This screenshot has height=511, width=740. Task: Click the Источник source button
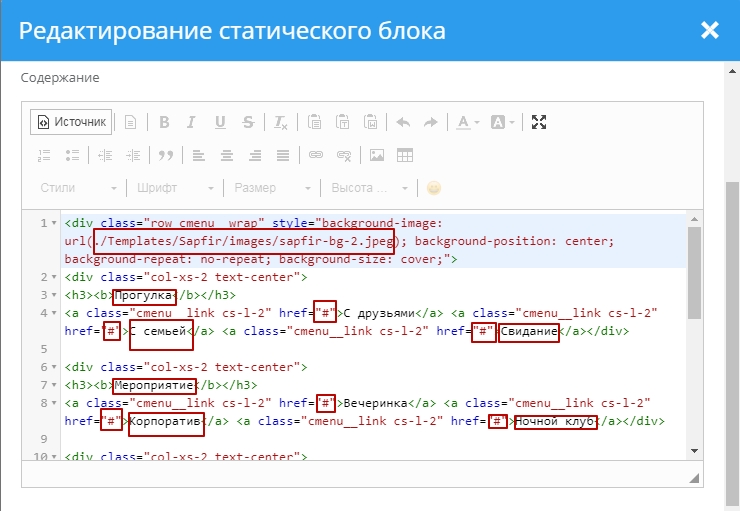(x=70, y=122)
